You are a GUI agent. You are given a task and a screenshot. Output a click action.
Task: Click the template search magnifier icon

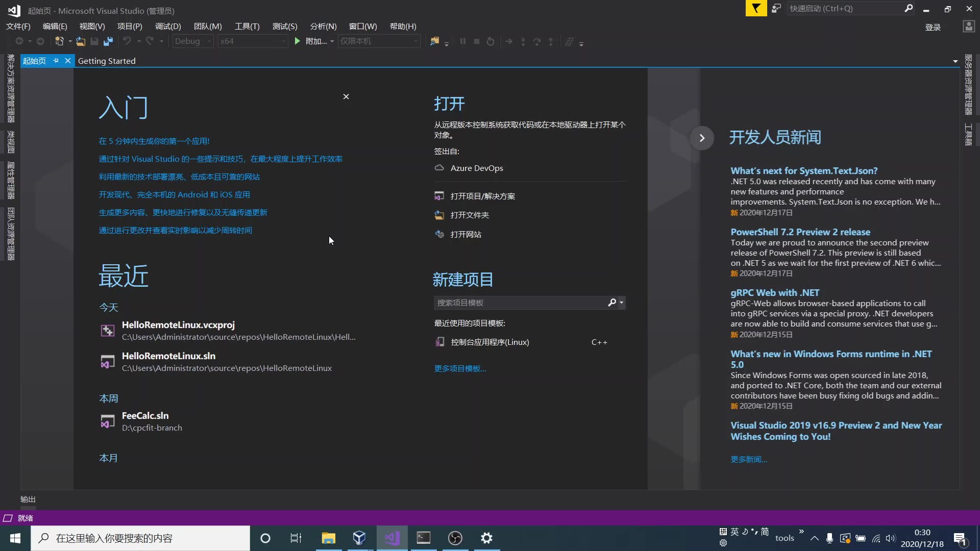click(612, 303)
